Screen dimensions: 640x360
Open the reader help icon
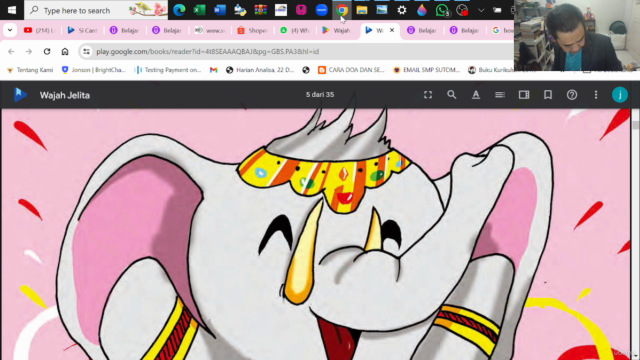click(x=572, y=95)
